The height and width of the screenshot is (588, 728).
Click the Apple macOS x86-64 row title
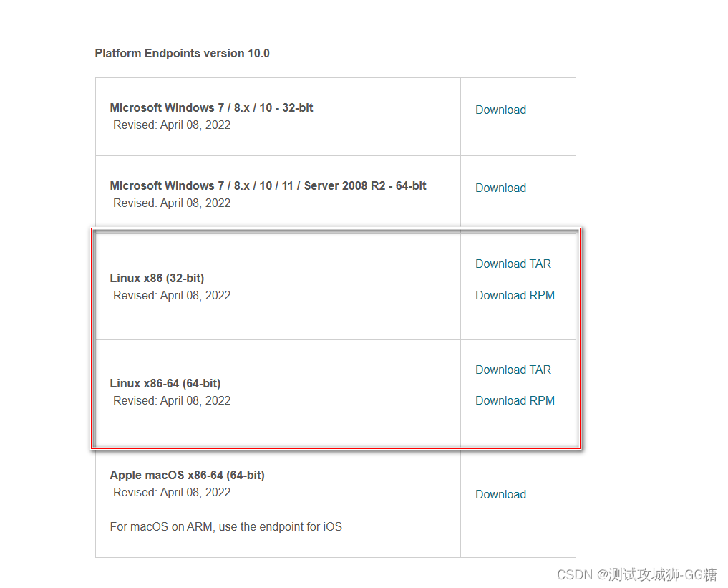tap(187, 475)
